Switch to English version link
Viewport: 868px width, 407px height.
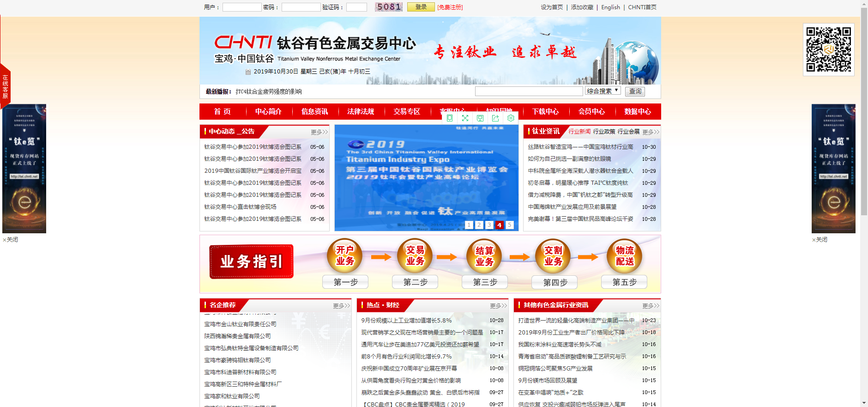pos(610,7)
